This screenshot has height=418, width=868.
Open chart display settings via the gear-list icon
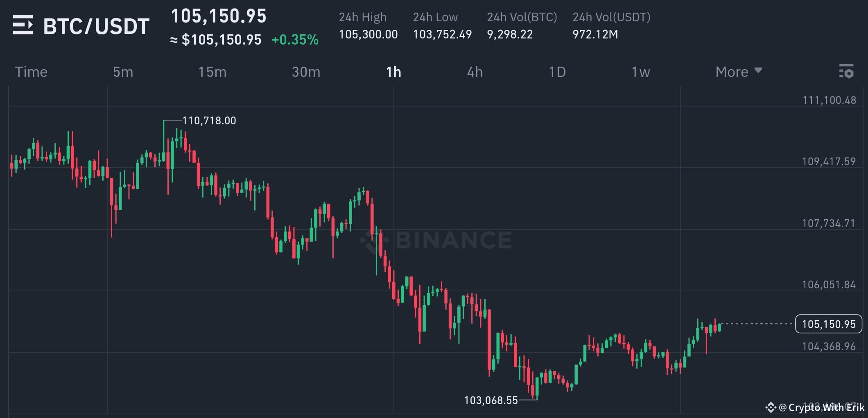[848, 72]
